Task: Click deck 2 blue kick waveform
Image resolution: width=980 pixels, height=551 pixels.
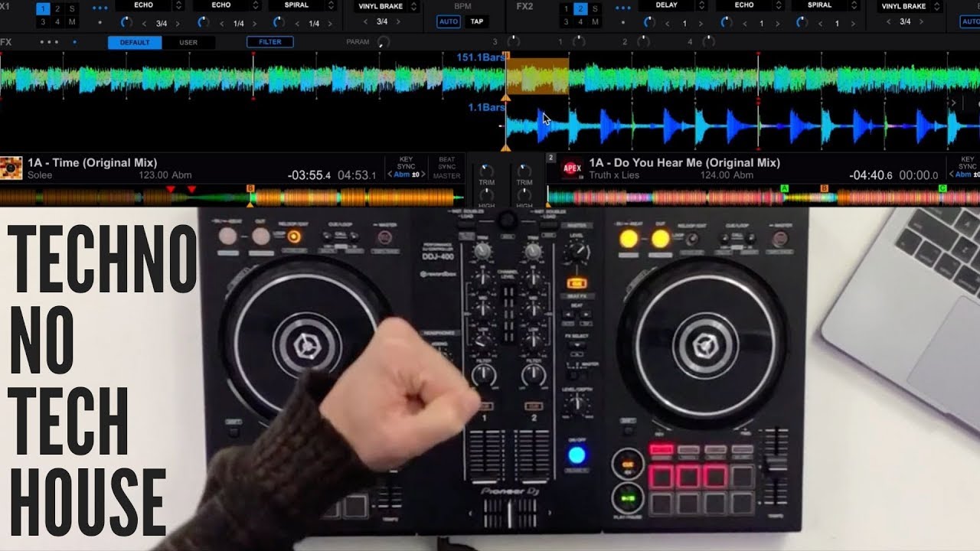Action: (743, 125)
